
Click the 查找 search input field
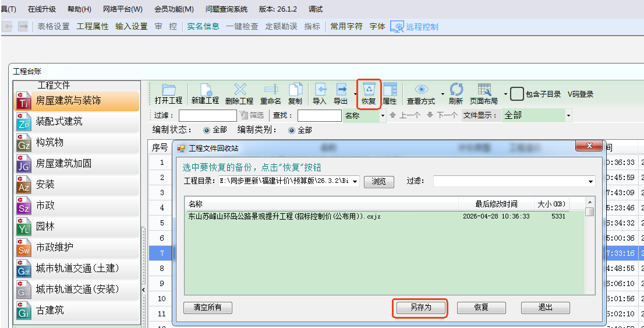(319, 115)
